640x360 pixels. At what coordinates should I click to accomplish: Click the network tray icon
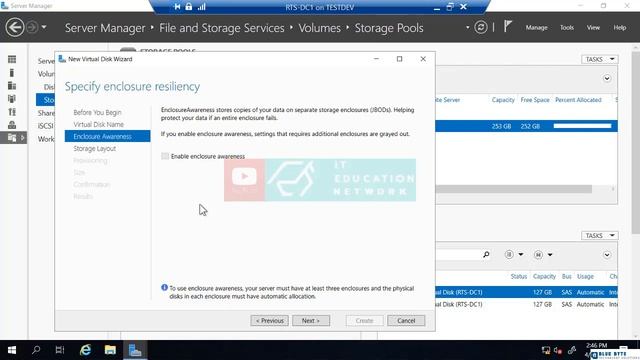click(x=546, y=350)
